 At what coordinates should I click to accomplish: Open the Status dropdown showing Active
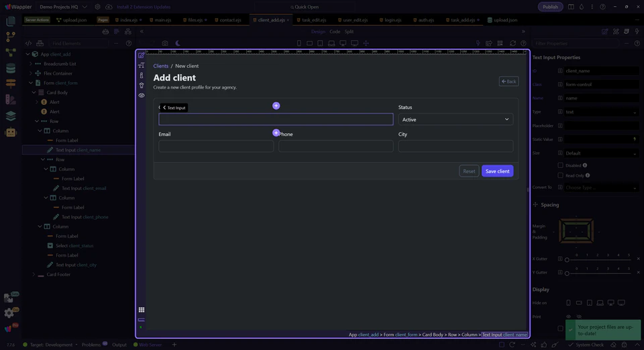point(455,120)
